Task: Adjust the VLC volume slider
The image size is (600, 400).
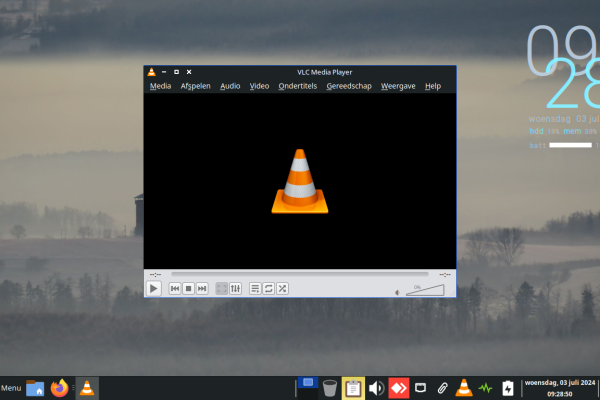Action: [426, 290]
